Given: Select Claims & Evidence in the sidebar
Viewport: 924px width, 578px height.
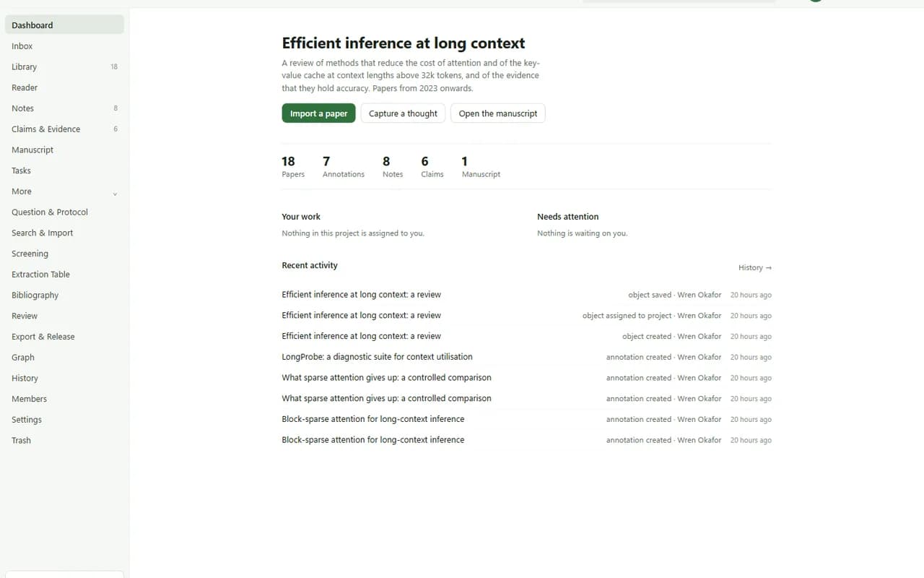Looking at the screenshot, I should (x=64, y=129).
